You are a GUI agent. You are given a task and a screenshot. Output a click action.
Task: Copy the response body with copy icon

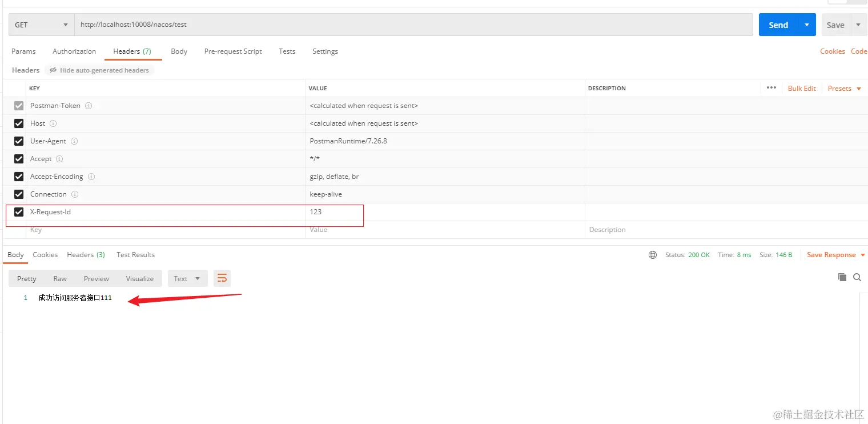pyautogui.click(x=842, y=277)
